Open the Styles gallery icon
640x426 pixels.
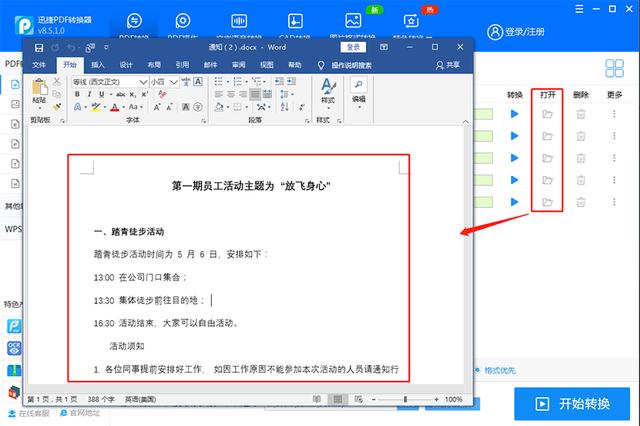coord(328,91)
